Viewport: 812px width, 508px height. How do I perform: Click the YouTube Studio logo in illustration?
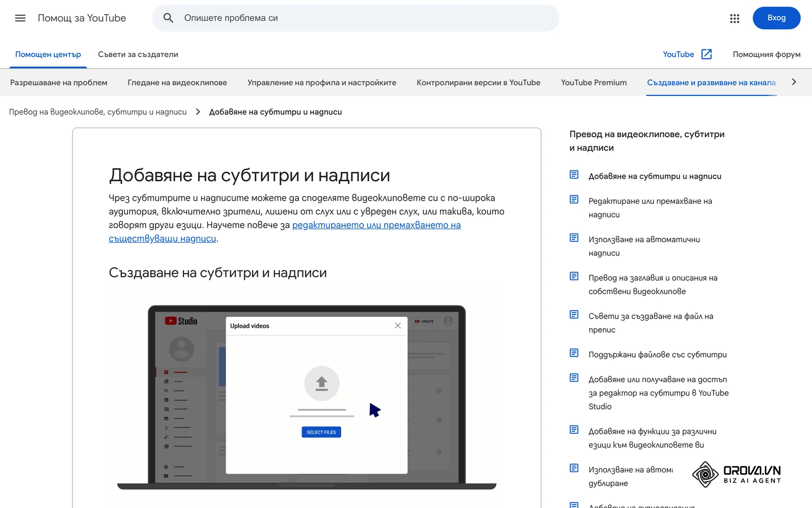(181, 321)
